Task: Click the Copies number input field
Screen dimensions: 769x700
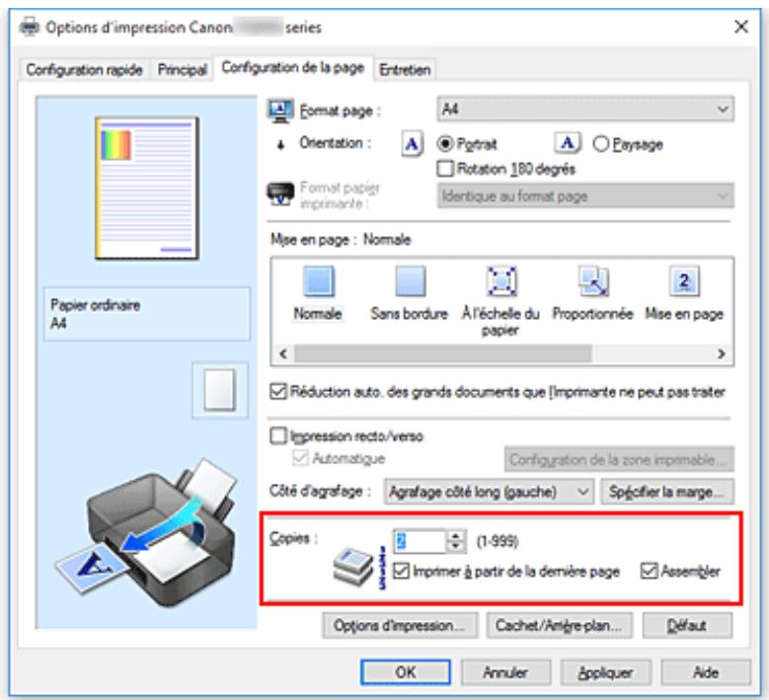Action: [x=421, y=541]
